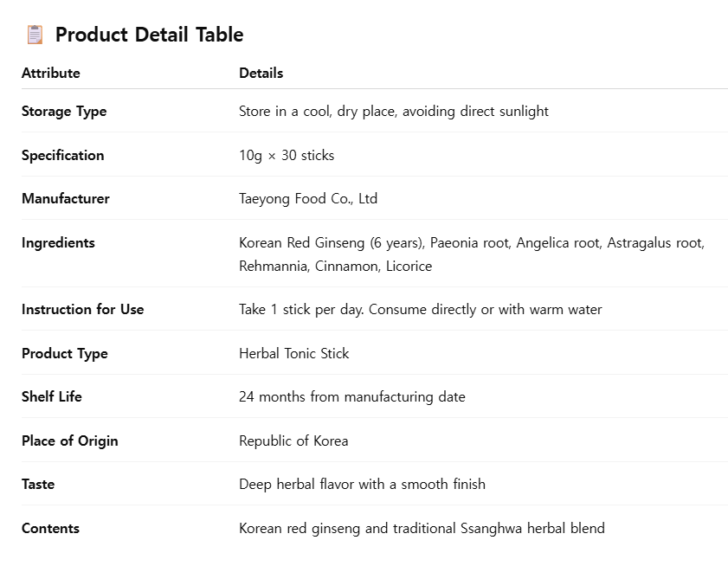This screenshot has width=728, height=566.
Task: Click the Ssanghwa herbal blend contents text
Action: [422, 528]
